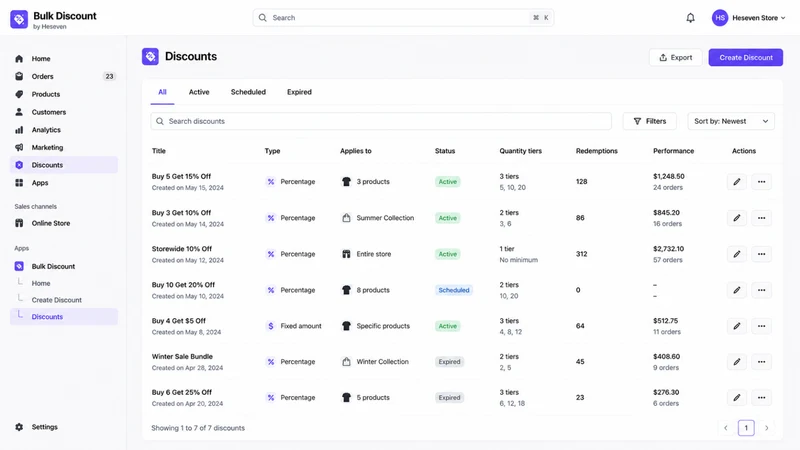Open more actions for Buy 4 Get $5 Off

[761, 326]
